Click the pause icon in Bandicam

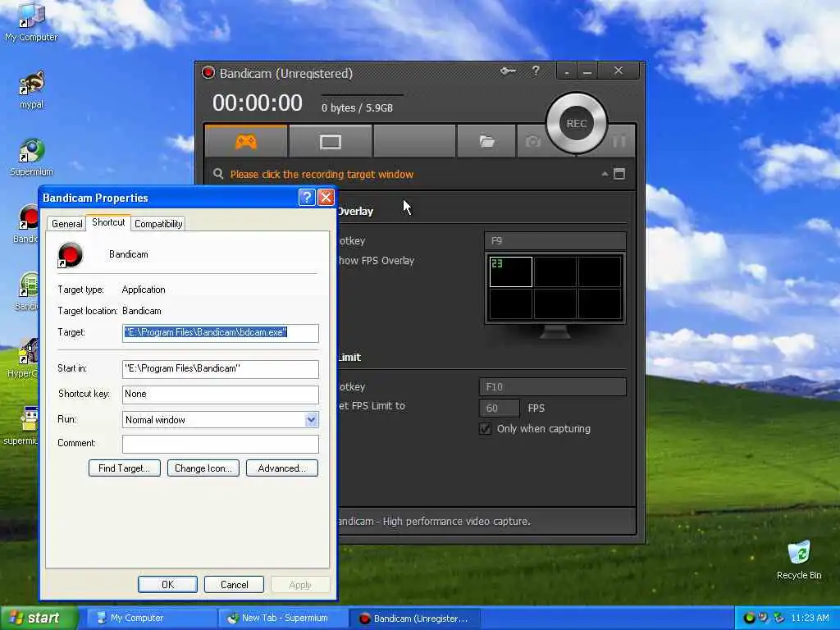pyautogui.click(x=619, y=141)
